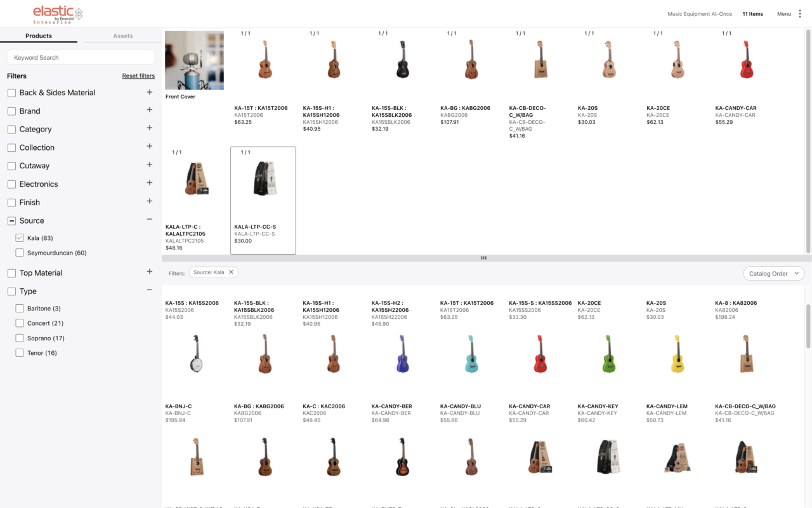Select the Front Cover image thumbnail
812x508 pixels.
point(194,60)
